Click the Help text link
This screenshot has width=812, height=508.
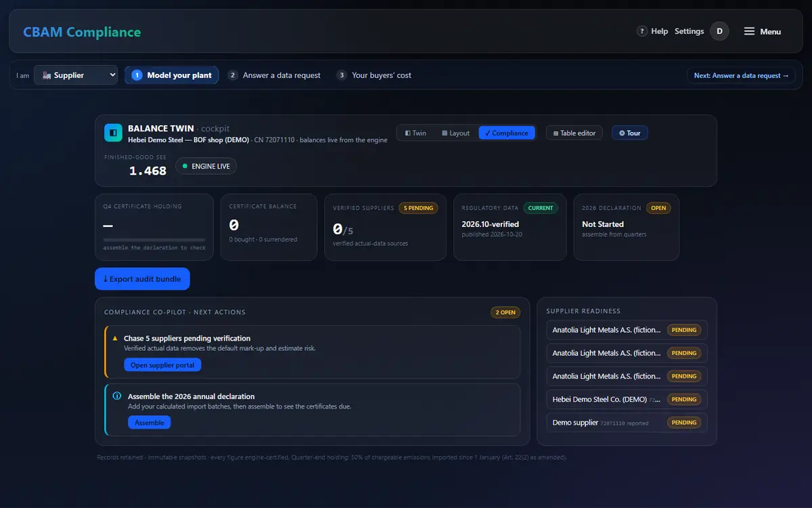[660, 31]
